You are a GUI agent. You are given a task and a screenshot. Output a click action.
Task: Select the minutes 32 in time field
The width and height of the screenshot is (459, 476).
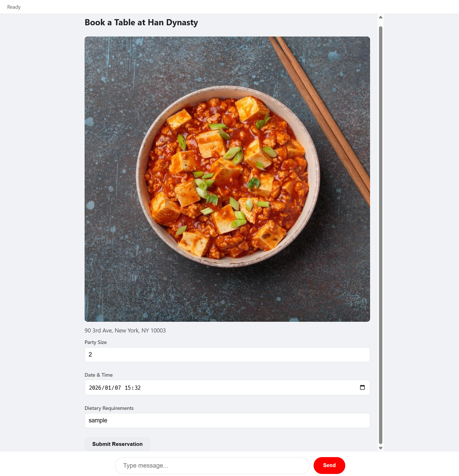(x=138, y=388)
